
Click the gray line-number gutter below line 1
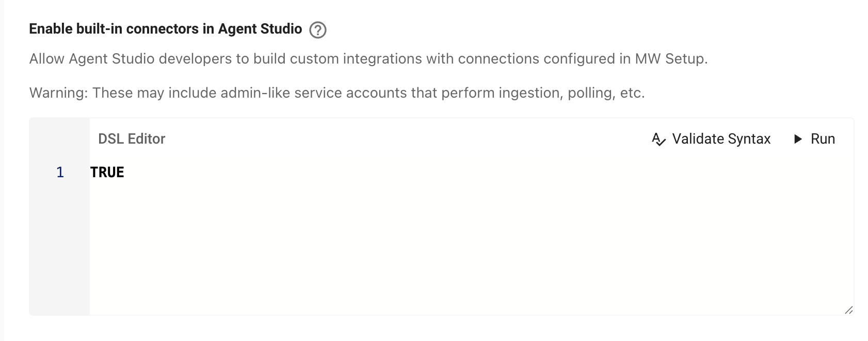[59, 248]
